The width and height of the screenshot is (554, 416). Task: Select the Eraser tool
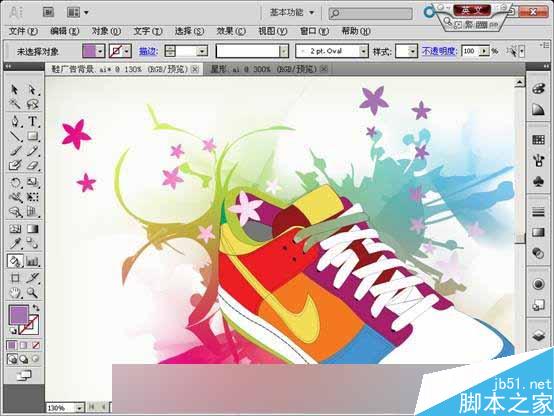[32, 165]
